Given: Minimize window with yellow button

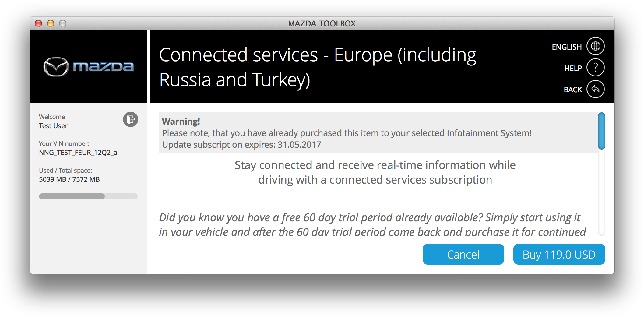Looking at the screenshot, I should (51, 23).
